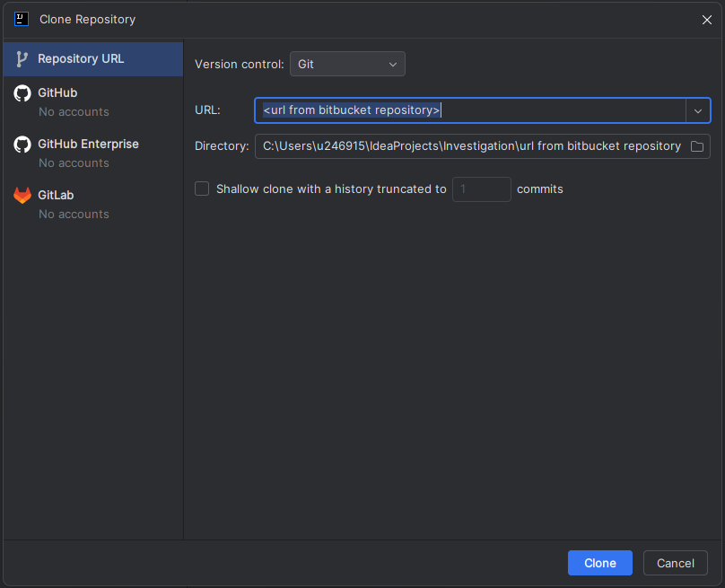Click the GitLab icon to sign in
The width and height of the screenshot is (725, 588).
22,195
